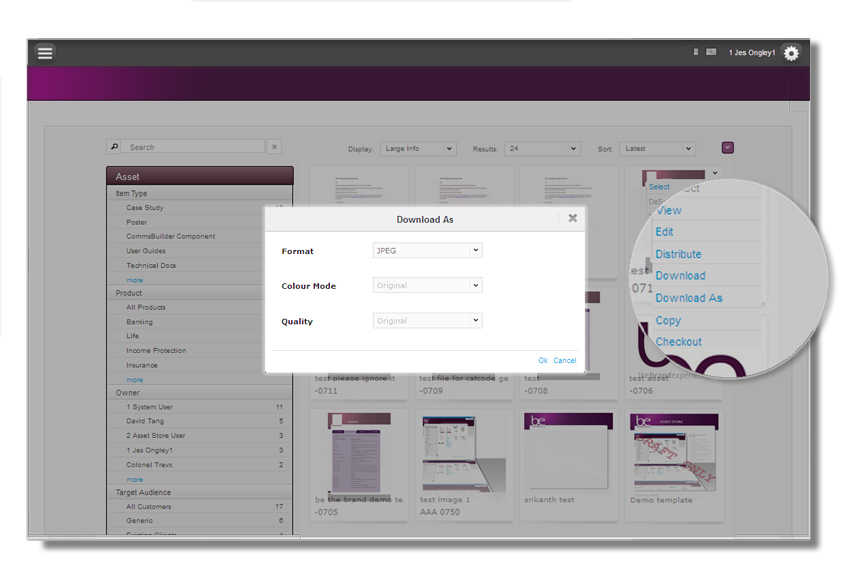Click the Select link on asset card
Image resolution: width=850 pixels, height=579 pixels.
659,187
